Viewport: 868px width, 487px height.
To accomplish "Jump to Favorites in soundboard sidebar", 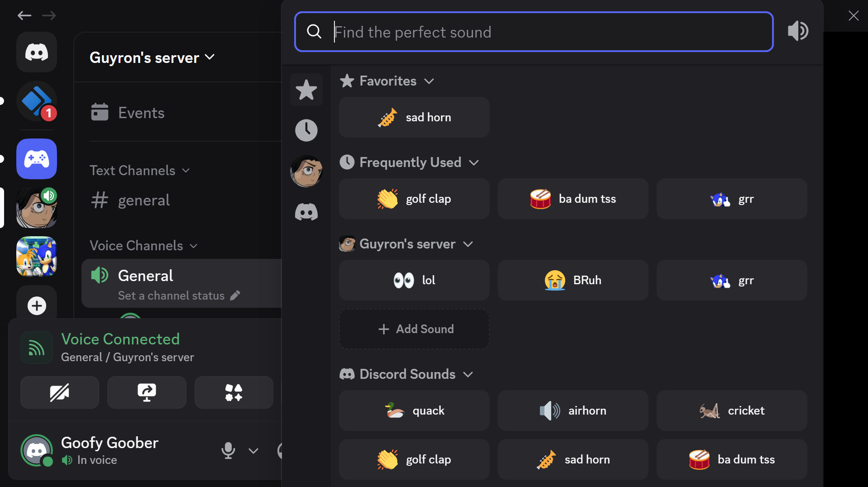I will pos(306,90).
